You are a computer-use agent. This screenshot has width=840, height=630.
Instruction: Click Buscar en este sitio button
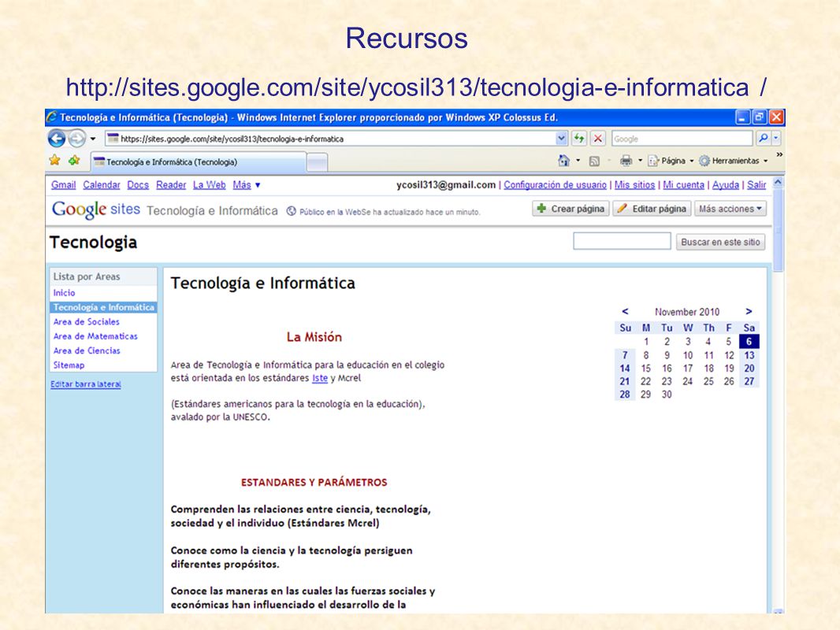720,242
